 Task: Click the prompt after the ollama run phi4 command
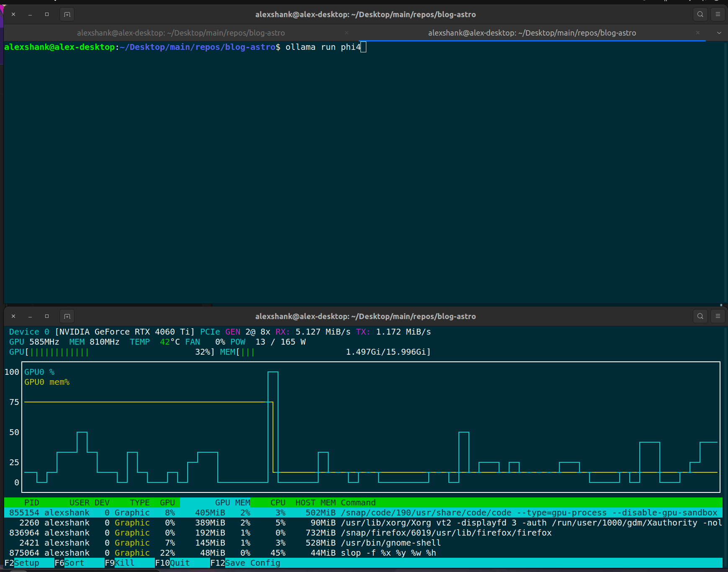tap(363, 47)
